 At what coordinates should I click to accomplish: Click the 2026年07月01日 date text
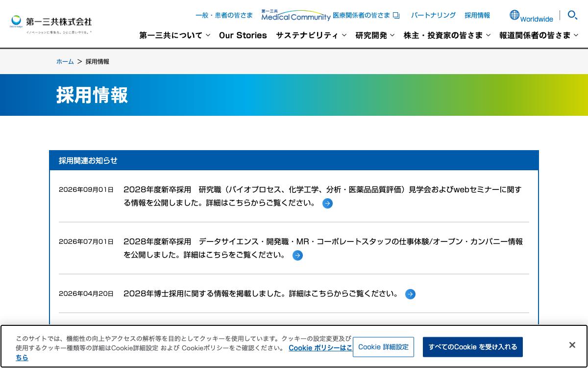(x=86, y=242)
